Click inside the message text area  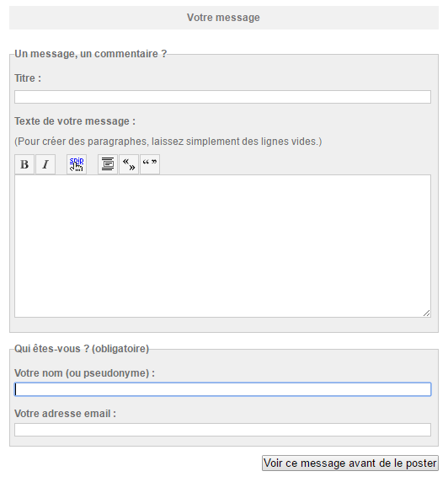(223, 246)
